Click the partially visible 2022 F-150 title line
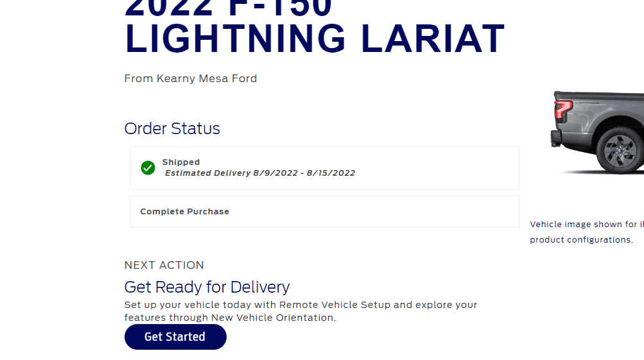644x360 pixels. tap(229, 8)
